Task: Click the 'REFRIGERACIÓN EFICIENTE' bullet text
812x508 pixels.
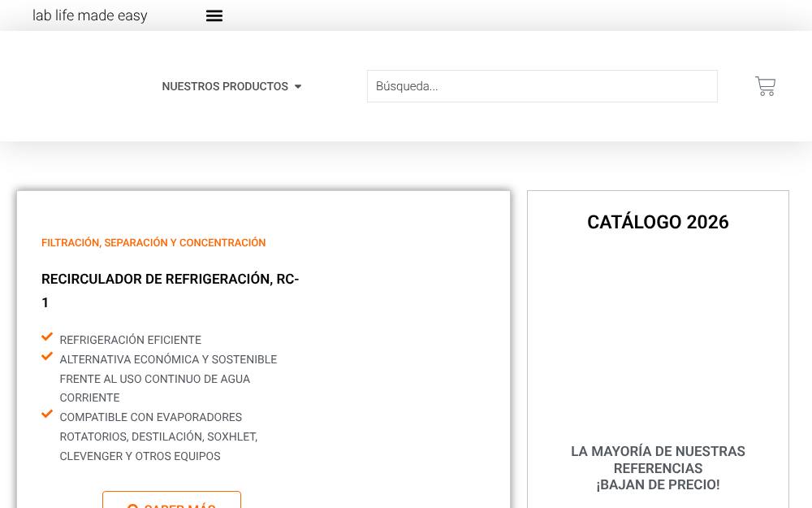Action: tap(131, 340)
